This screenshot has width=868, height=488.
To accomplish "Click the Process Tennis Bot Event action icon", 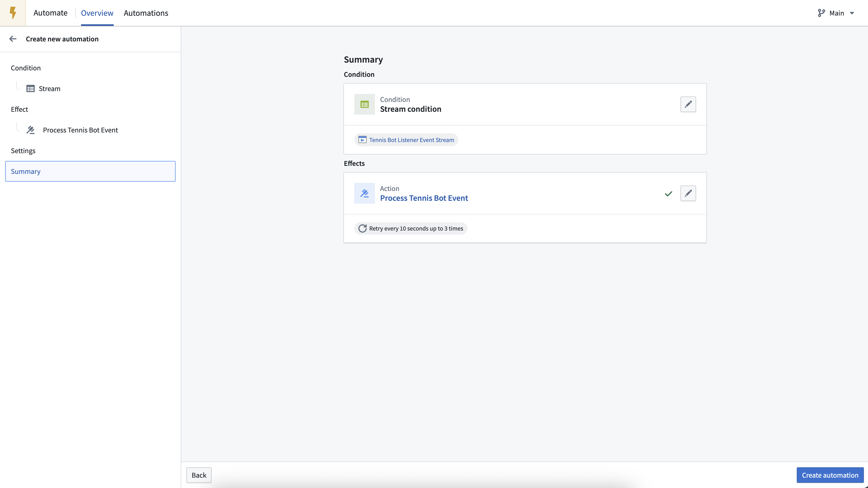I will click(31, 130).
